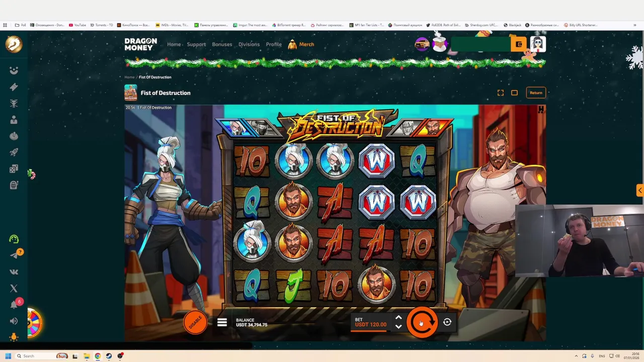Open the Telegram icon in the sidebar
The width and height of the screenshot is (644, 362).
(x=14, y=255)
